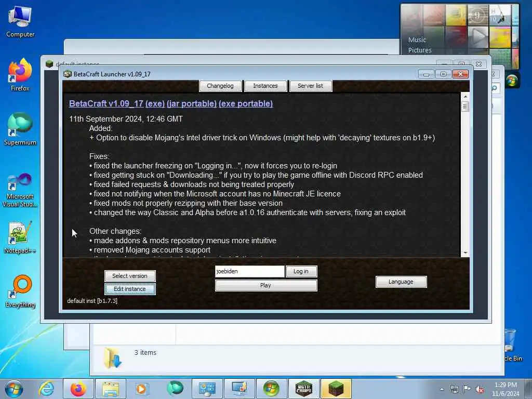The height and width of the screenshot is (399, 532).
Task: Maximize the BetaCraft Launcher window
Action: coord(443,74)
